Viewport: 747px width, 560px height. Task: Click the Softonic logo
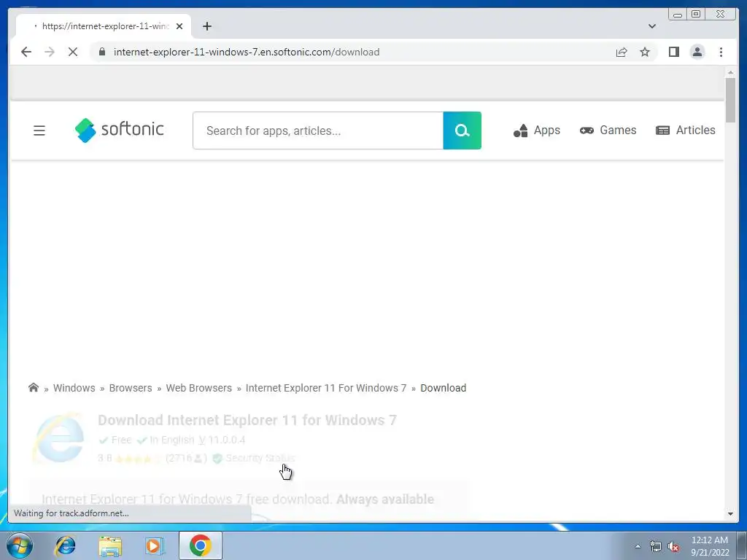click(119, 130)
